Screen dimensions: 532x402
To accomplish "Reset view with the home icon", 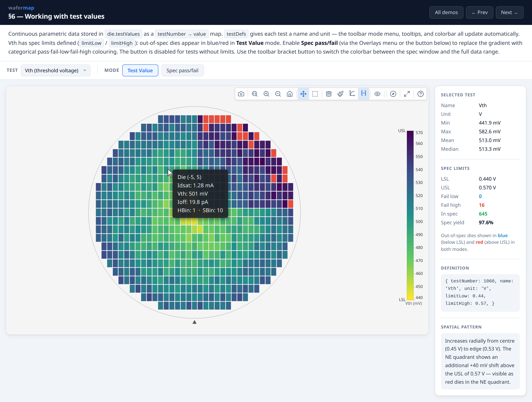I will click(x=290, y=94).
